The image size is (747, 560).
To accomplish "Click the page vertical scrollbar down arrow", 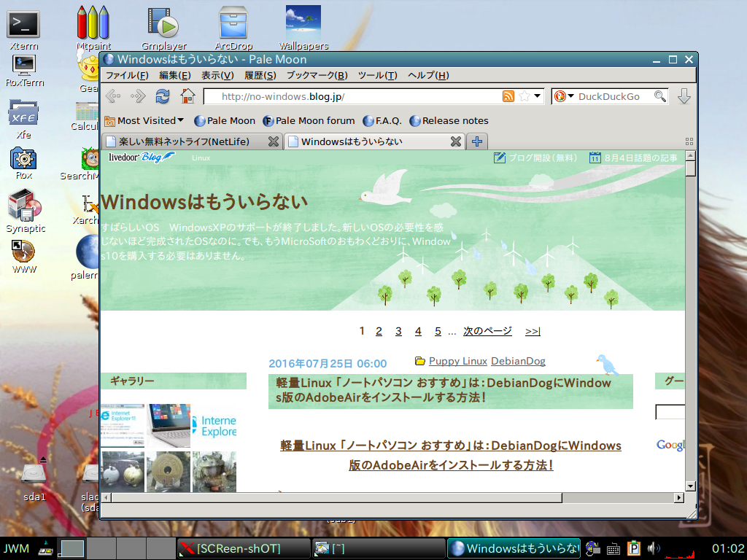I will pos(690,486).
